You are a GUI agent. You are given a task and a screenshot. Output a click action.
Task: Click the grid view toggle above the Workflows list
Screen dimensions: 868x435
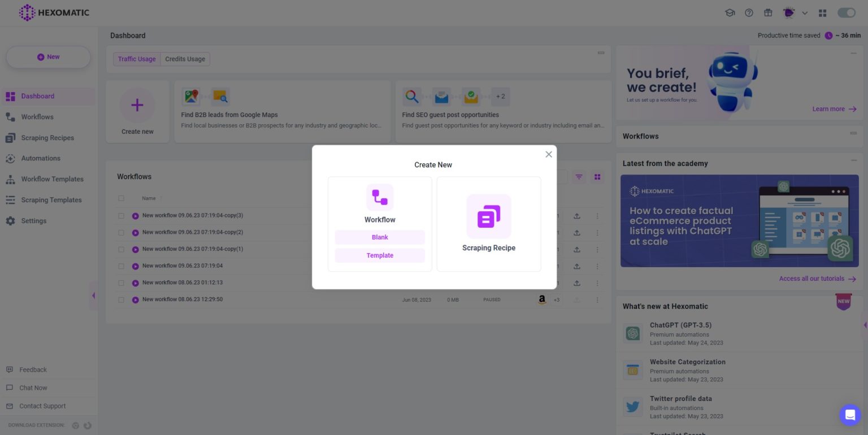click(597, 176)
